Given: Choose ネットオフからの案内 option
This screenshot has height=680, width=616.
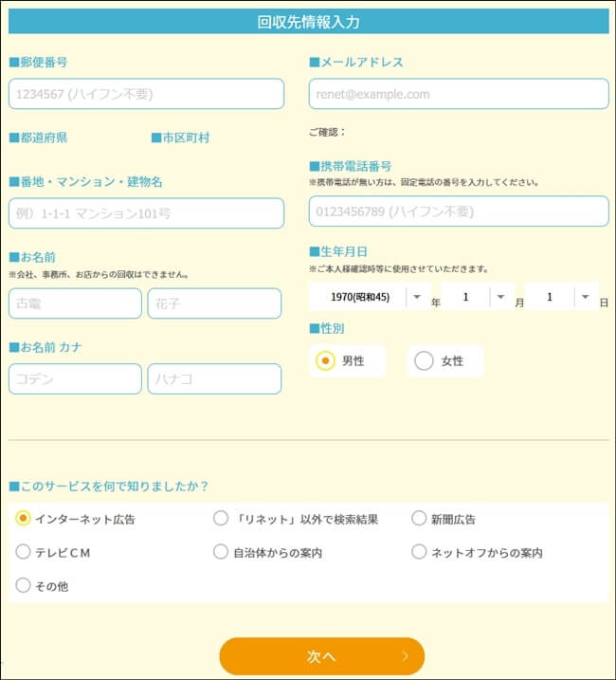Looking at the screenshot, I should pos(419,552).
